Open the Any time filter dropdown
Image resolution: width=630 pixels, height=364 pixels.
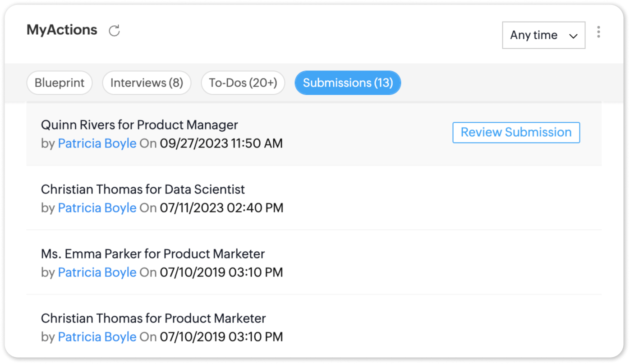click(543, 35)
